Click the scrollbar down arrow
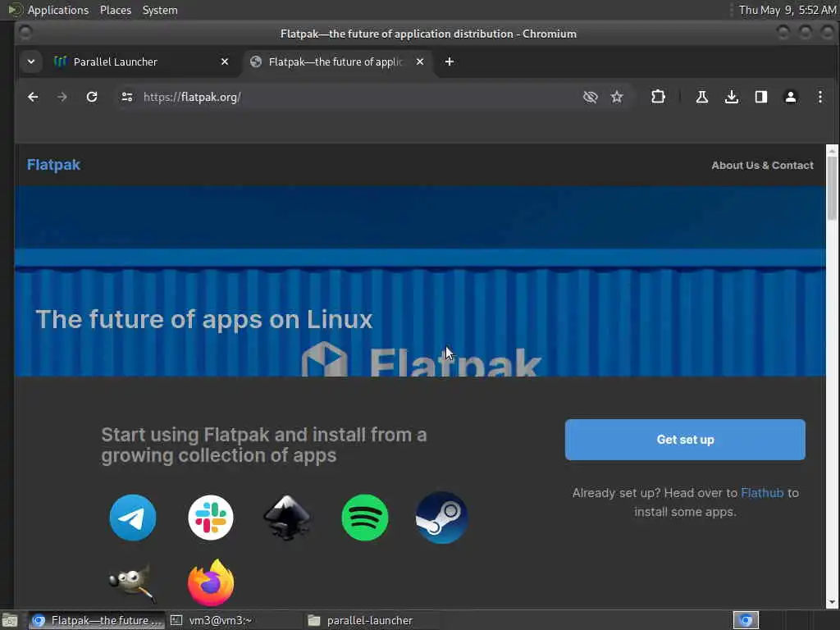Viewport: 840px width, 630px height. (832, 602)
